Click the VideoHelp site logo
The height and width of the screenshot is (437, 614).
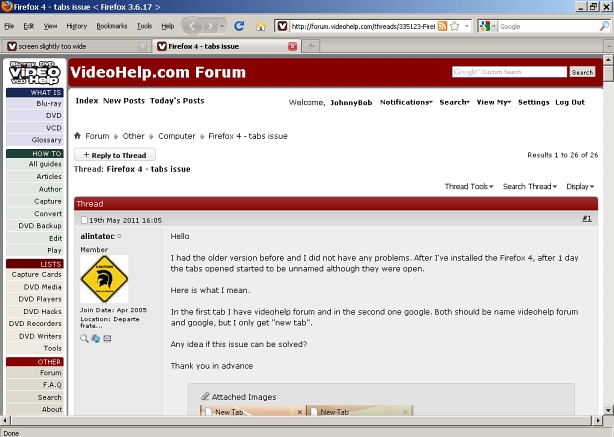(x=34, y=72)
